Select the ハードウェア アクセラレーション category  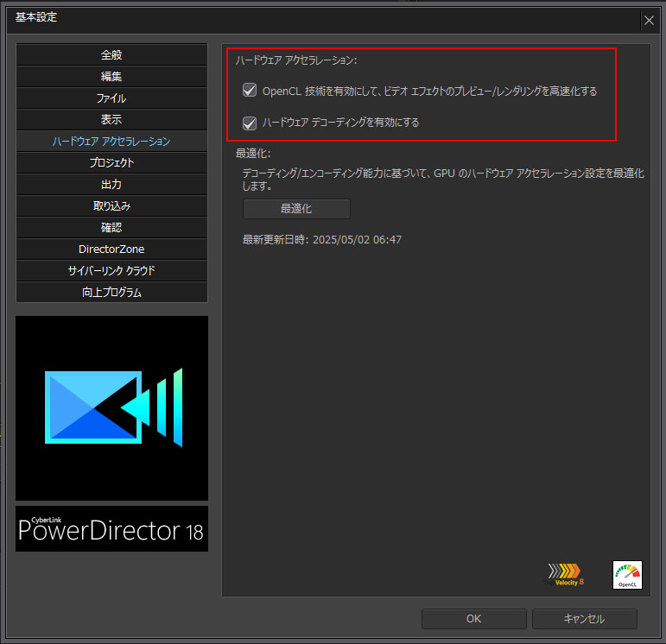coord(111,142)
